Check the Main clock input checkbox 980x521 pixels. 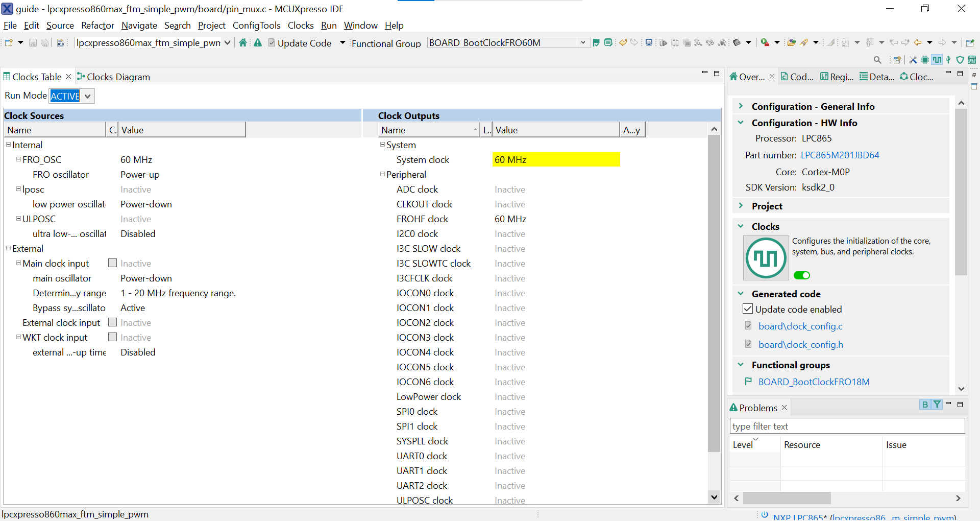(x=113, y=263)
